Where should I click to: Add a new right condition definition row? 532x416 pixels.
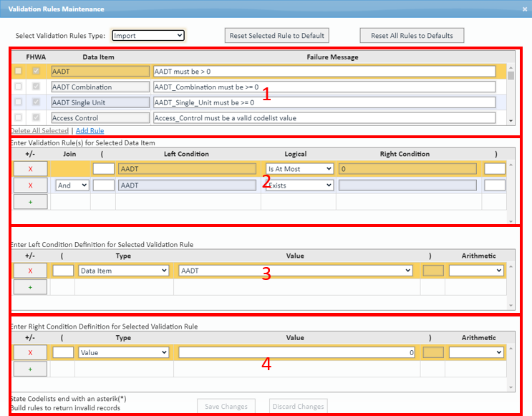(30, 369)
